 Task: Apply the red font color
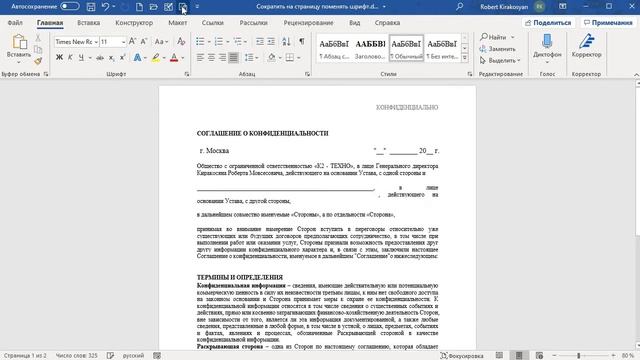click(x=174, y=58)
